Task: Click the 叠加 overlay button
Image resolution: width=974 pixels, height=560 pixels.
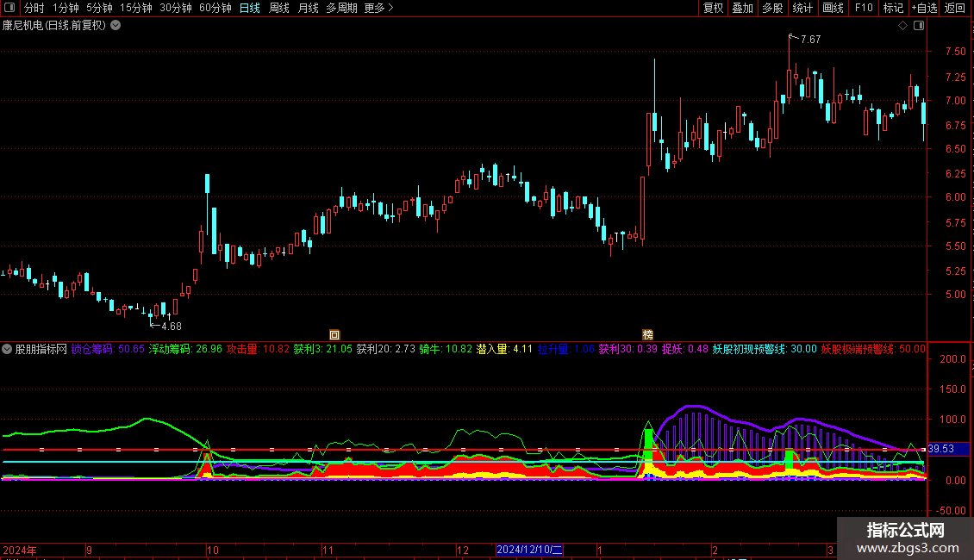Action: pyautogui.click(x=742, y=8)
